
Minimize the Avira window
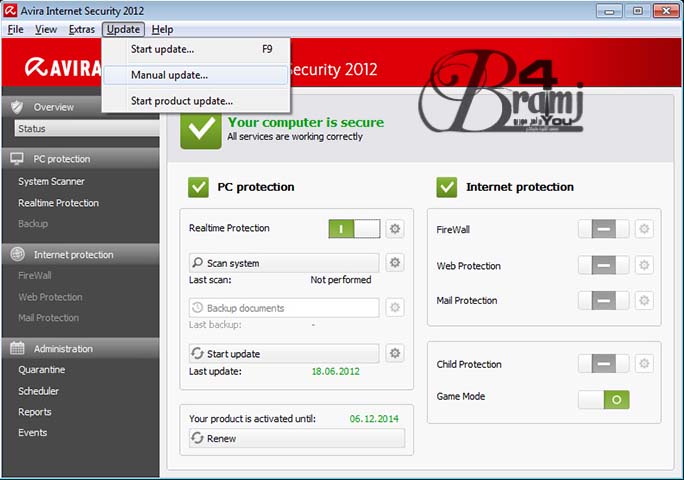tap(609, 11)
